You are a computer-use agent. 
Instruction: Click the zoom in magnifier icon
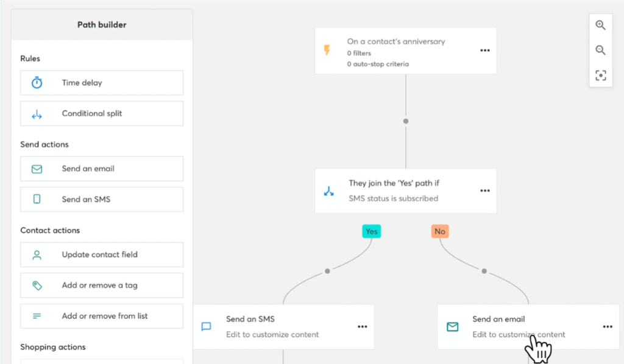coord(600,25)
